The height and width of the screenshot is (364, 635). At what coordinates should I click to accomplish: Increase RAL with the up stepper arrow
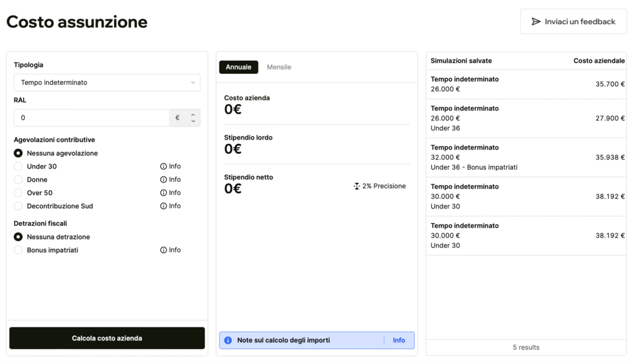193,115
